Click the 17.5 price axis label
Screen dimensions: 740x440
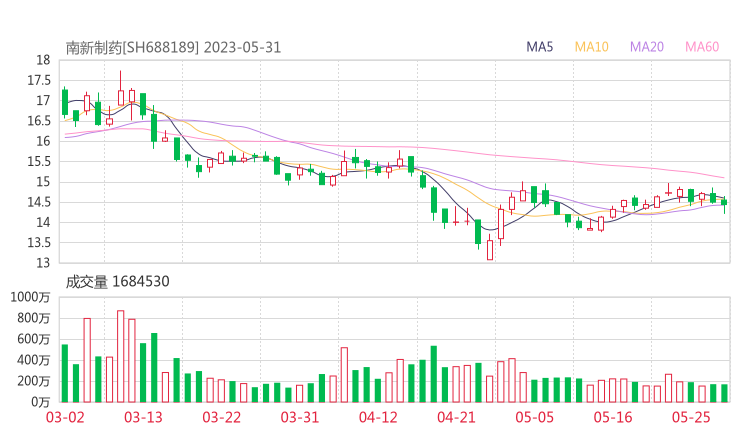[39, 80]
